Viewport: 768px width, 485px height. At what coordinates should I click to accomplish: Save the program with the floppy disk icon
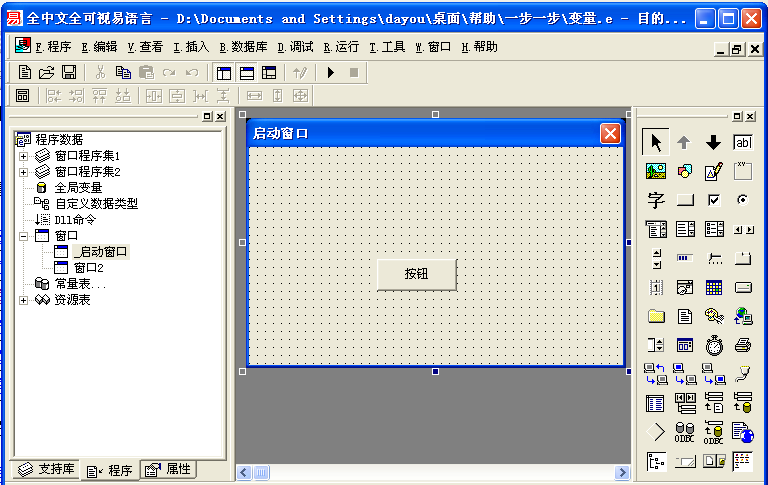(x=69, y=73)
